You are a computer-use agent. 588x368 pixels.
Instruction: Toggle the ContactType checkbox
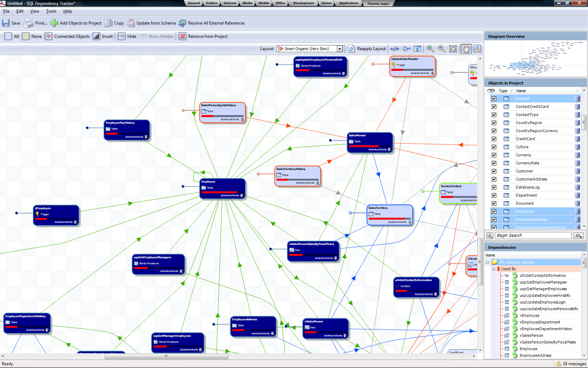coord(494,115)
